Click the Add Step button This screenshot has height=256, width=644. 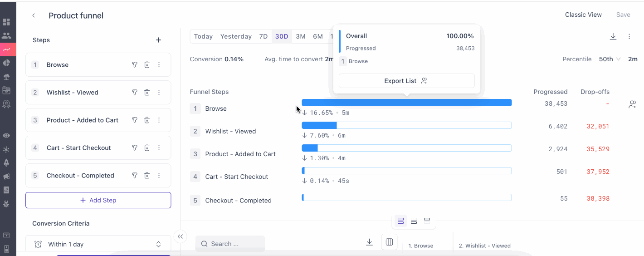point(98,200)
